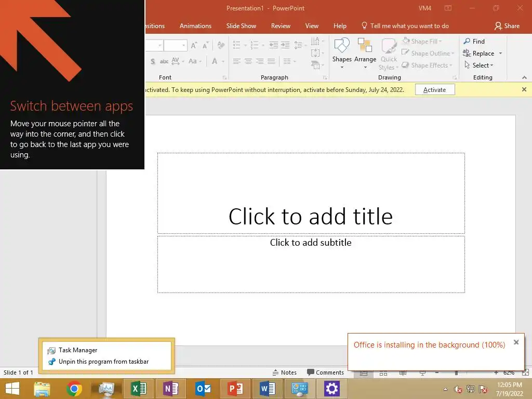Toggle text shadow S button
This screenshot has width=532, height=399.
(x=153, y=61)
